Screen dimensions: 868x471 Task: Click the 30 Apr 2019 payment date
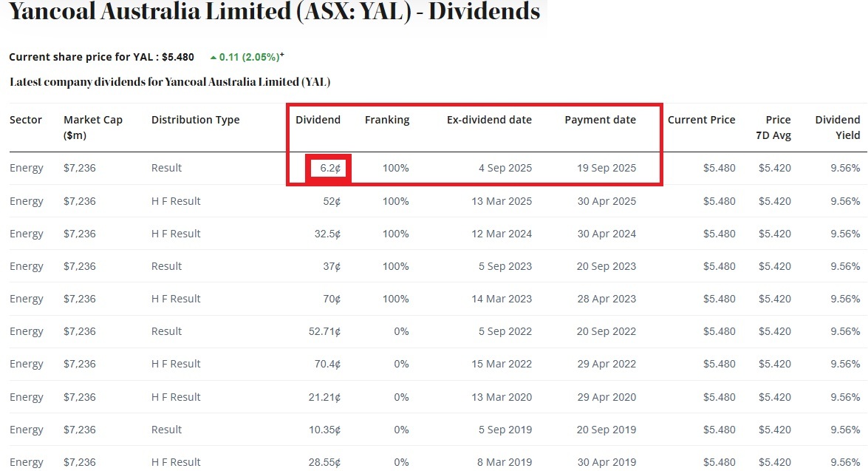pyautogui.click(x=606, y=462)
